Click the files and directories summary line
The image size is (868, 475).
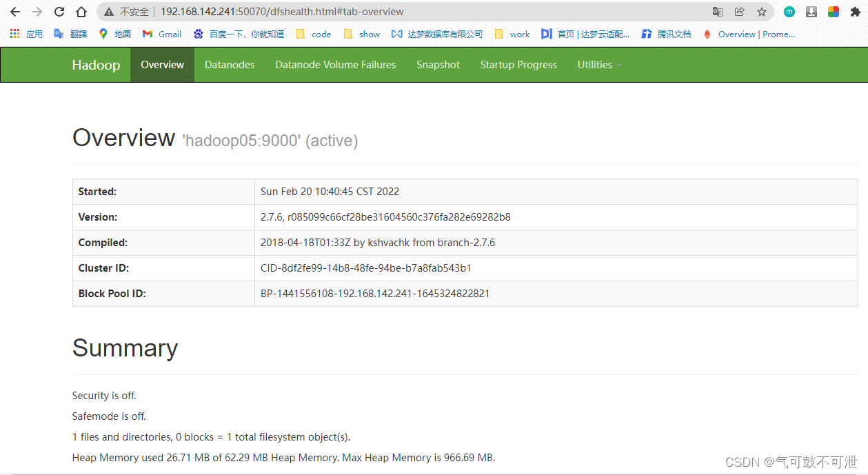pos(211,437)
